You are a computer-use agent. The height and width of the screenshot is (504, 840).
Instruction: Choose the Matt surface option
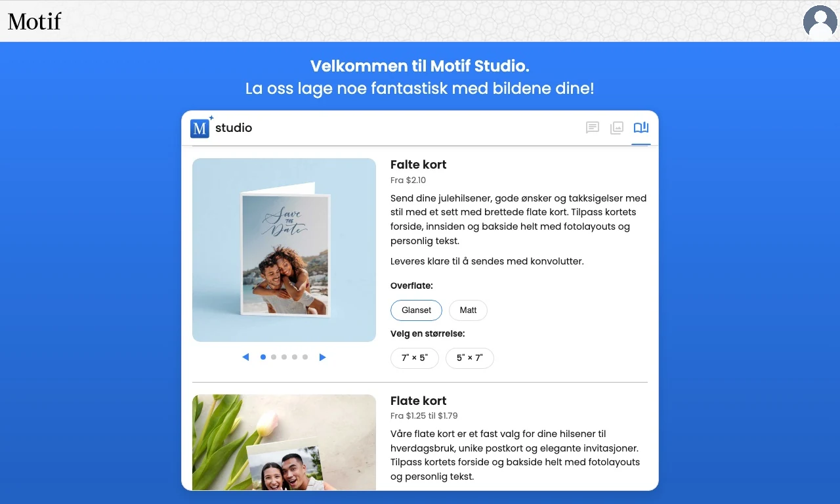[468, 310]
